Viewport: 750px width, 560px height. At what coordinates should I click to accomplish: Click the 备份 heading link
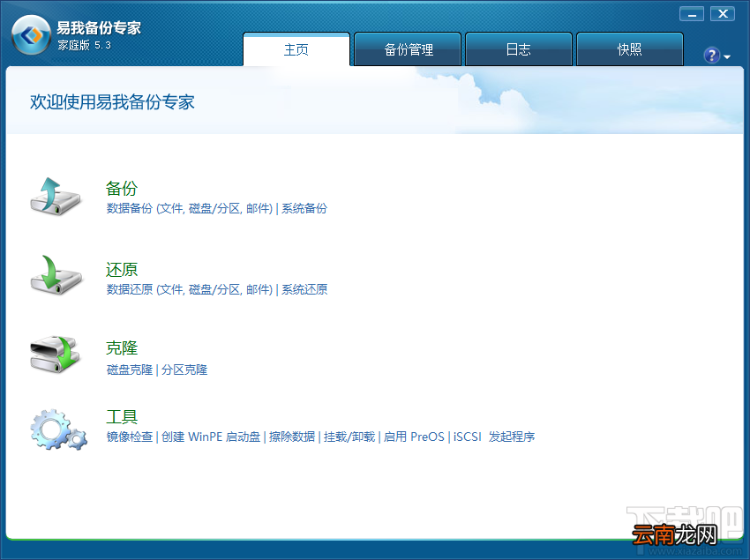coord(122,188)
